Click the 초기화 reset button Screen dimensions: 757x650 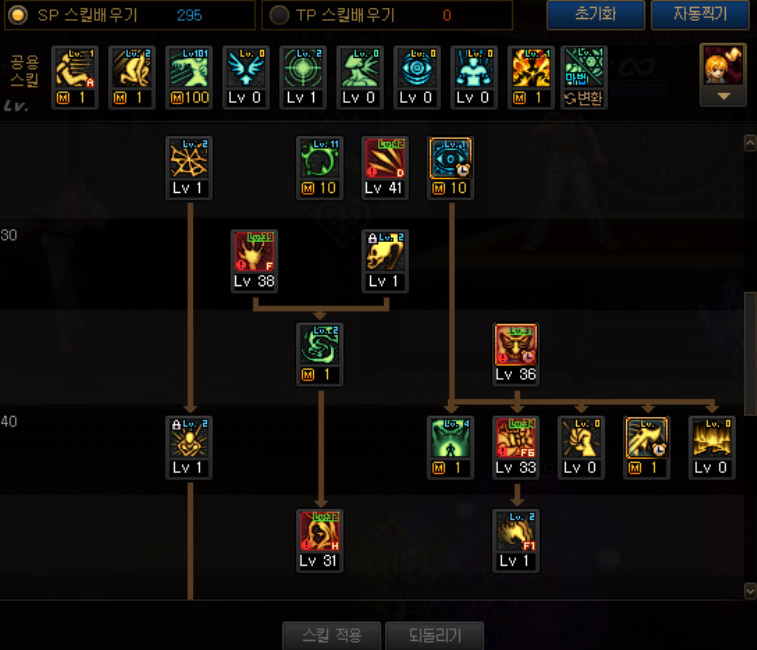(x=595, y=14)
